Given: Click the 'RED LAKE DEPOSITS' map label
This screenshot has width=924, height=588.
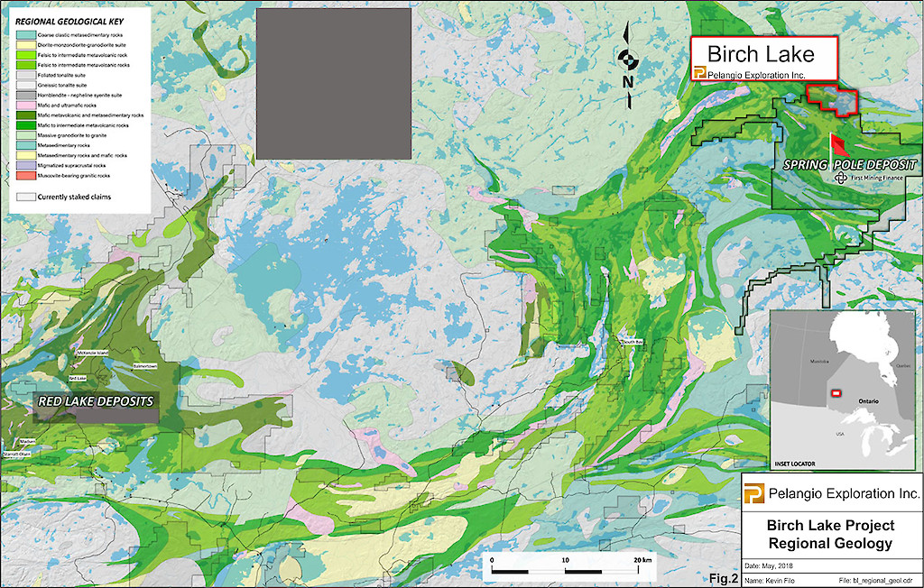Looking at the screenshot, I should coord(96,401).
